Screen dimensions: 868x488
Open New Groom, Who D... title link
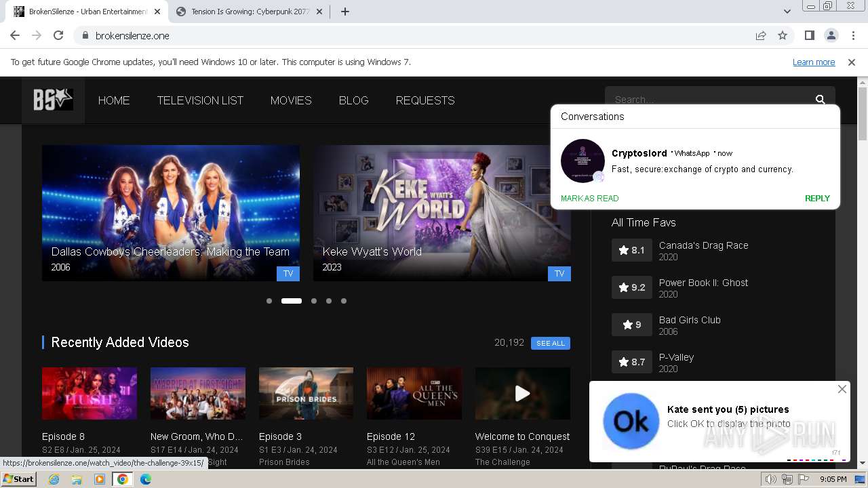pos(197,436)
